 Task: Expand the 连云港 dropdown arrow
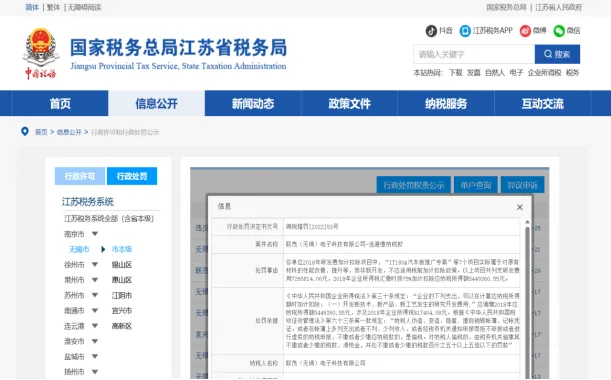tap(95, 326)
